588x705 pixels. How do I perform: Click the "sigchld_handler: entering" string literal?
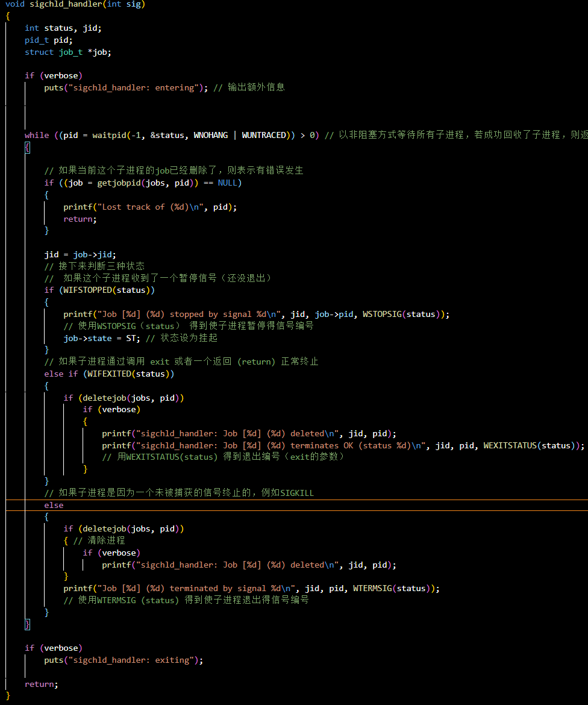[134, 88]
